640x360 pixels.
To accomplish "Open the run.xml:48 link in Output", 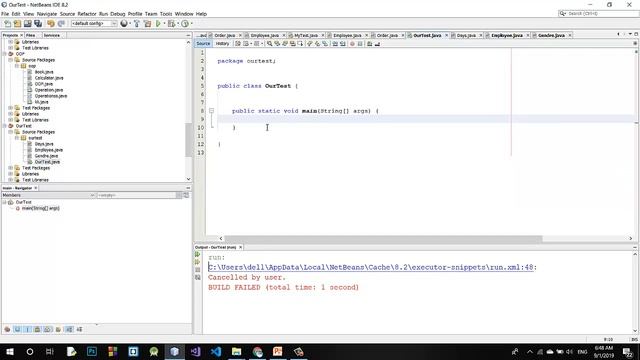I will point(371,267).
